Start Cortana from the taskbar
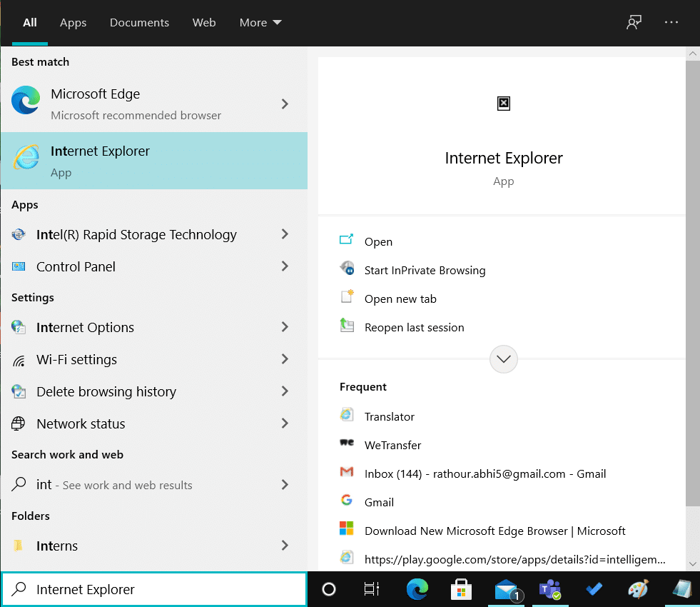Image resolution: width=700 pixels, height=607 pixels. (x=328, y=589)
